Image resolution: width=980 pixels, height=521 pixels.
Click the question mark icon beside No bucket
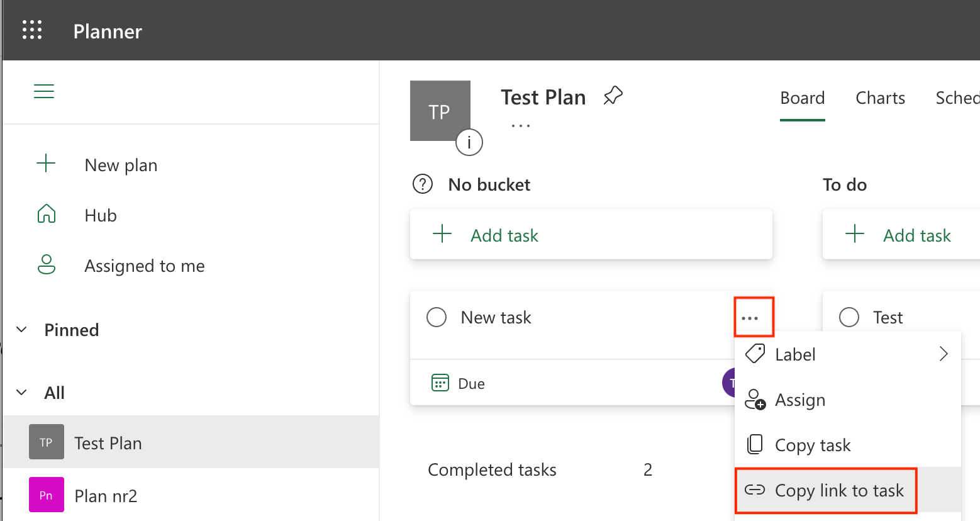[423, 184]
